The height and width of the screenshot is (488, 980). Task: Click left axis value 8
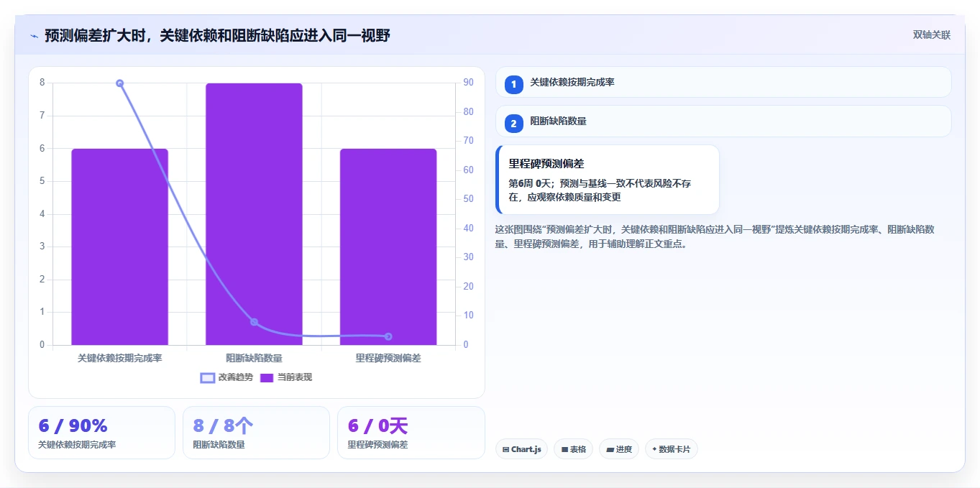tap(42, 83)
